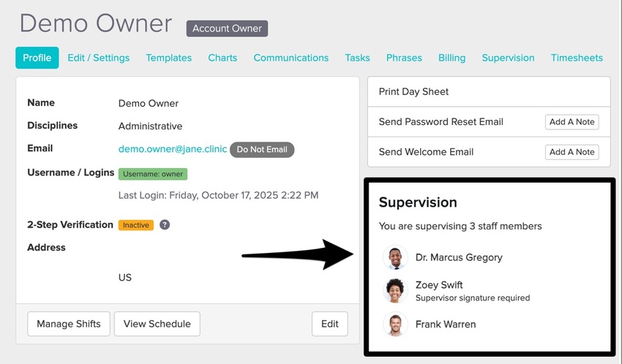Click Zoey Swift's avatar photo
The image size is (622, 364).
395,290
